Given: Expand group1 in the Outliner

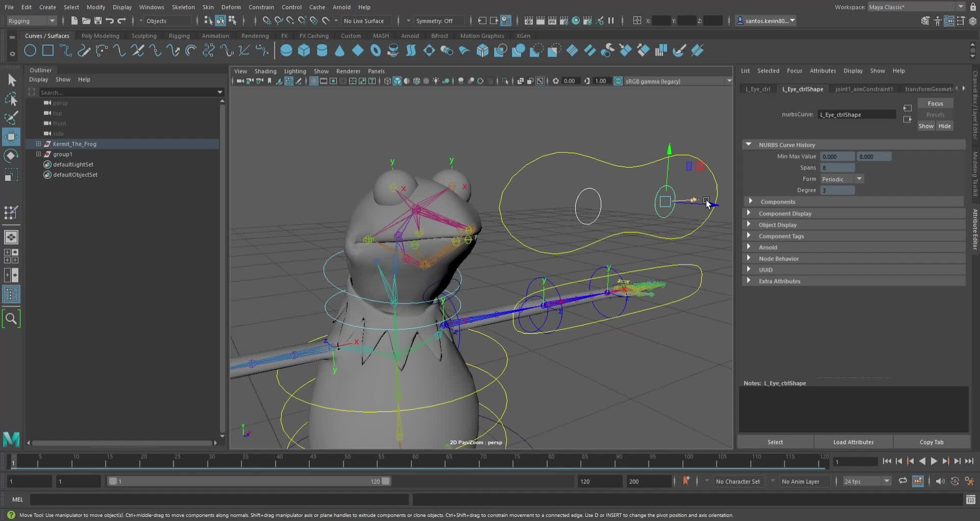Looking at the screenshot, I should pos(38,154).
